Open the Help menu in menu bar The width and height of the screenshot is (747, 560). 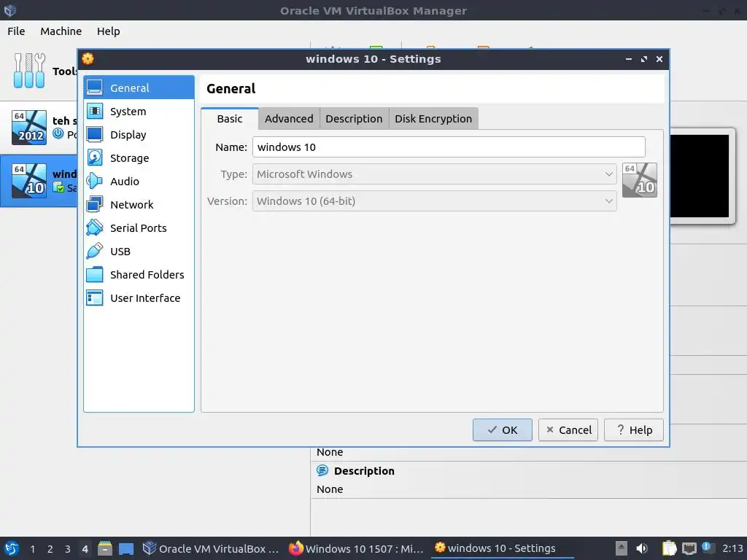click(x=108, y=31)
